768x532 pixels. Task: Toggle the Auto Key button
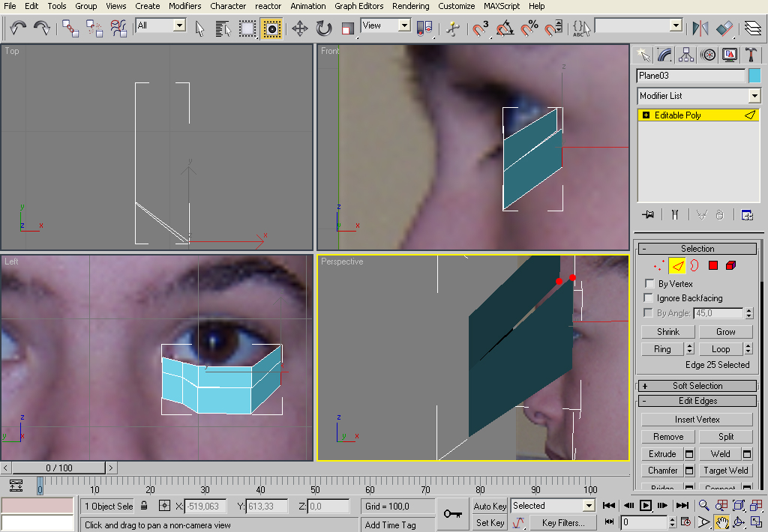490,506
